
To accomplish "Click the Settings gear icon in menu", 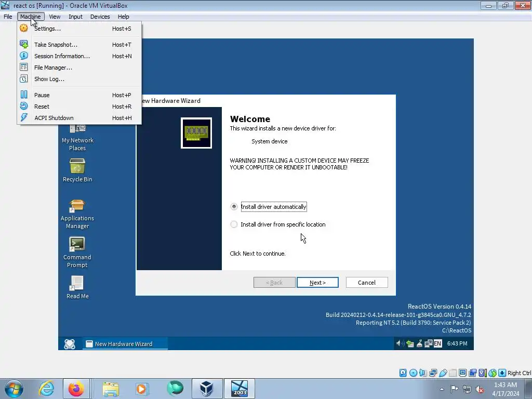I will pos(24,28).
